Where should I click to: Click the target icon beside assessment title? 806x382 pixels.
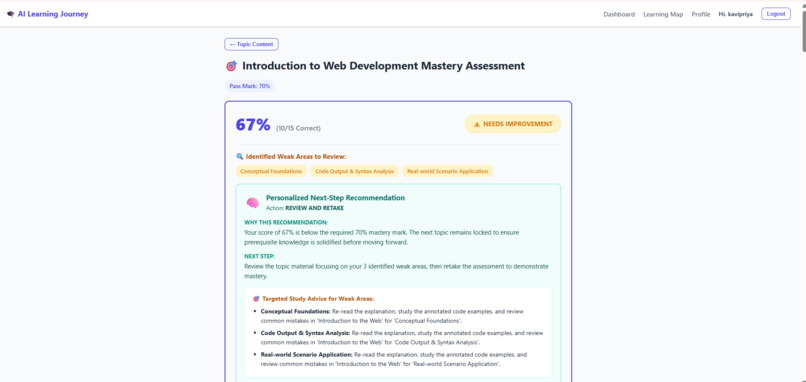click(231, 66)
